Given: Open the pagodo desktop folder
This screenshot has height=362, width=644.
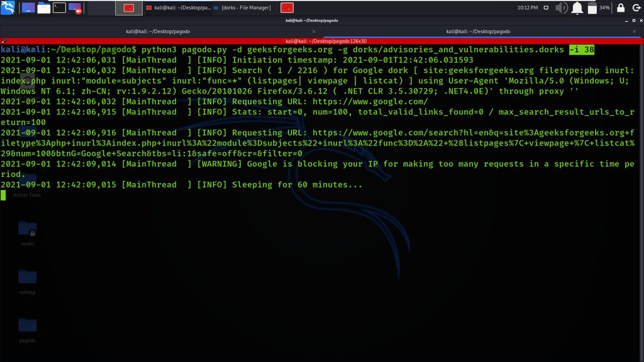Looking at the screenshot, I should [28, 330].
